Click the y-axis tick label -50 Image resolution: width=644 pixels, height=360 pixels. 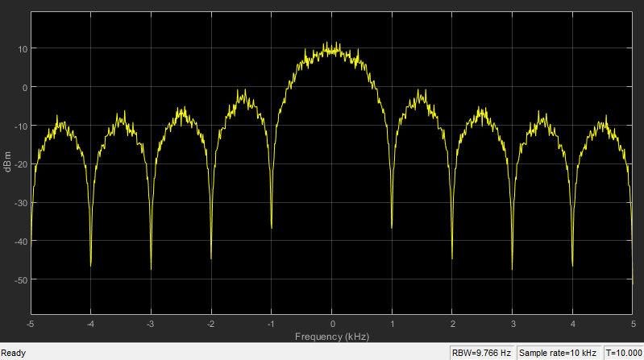click(x=21, y=280)
